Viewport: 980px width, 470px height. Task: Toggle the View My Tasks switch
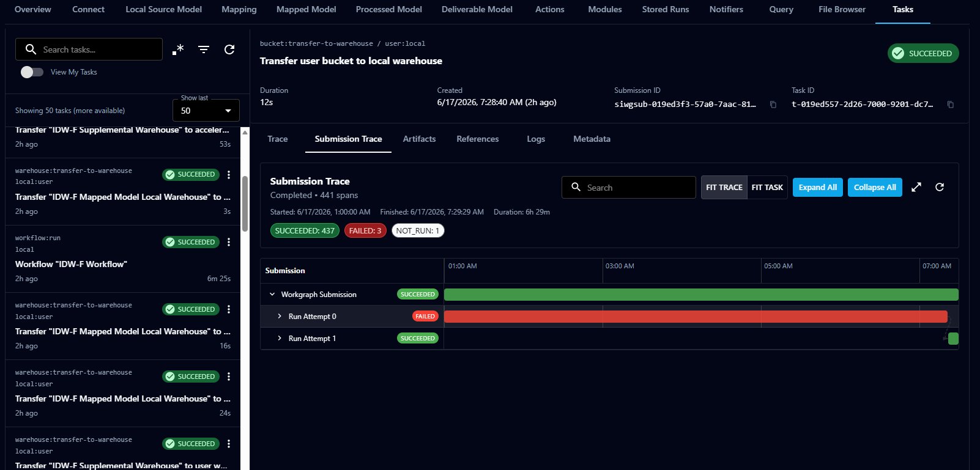point(32,72)
